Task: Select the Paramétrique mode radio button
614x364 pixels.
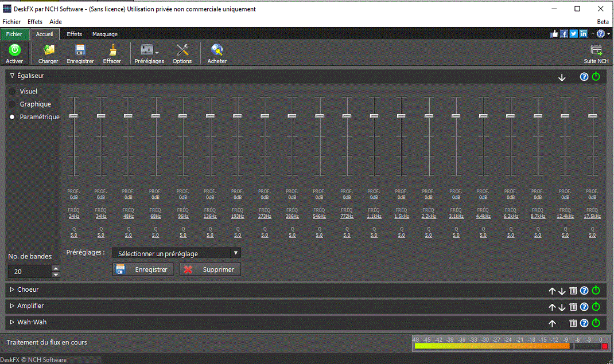Action: point(11,117)
